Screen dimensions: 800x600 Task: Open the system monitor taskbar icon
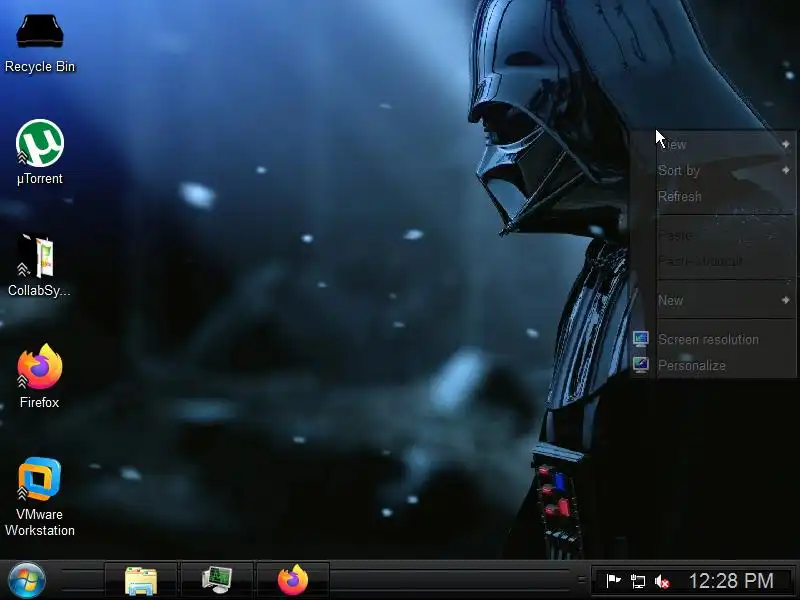point(217,581)
